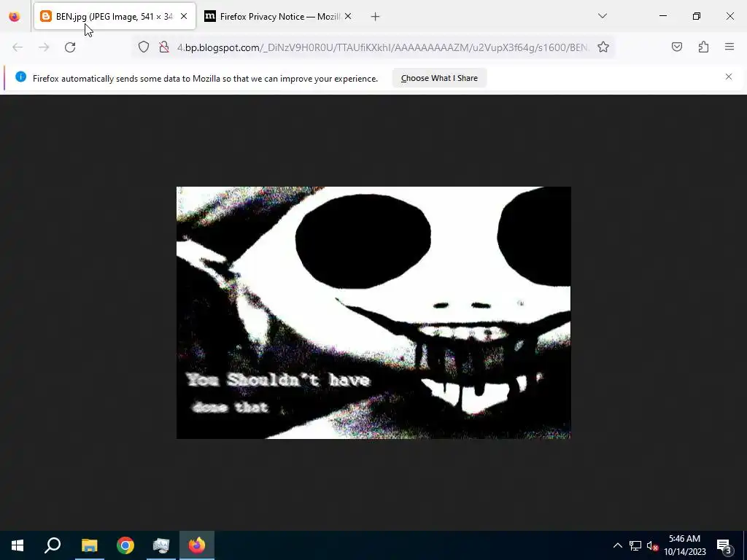
Task: Bookmark this page with the star
Action: (x=603, y=47)
